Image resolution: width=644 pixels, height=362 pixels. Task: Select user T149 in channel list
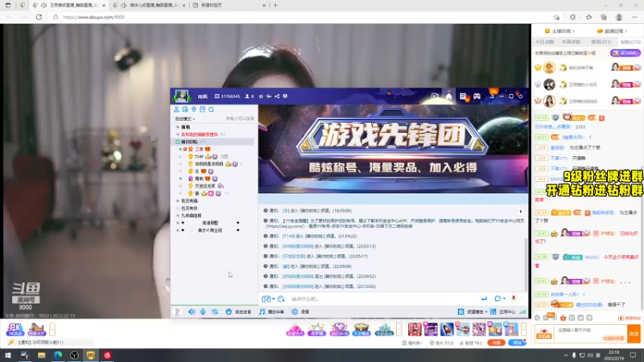pos(200,157)
